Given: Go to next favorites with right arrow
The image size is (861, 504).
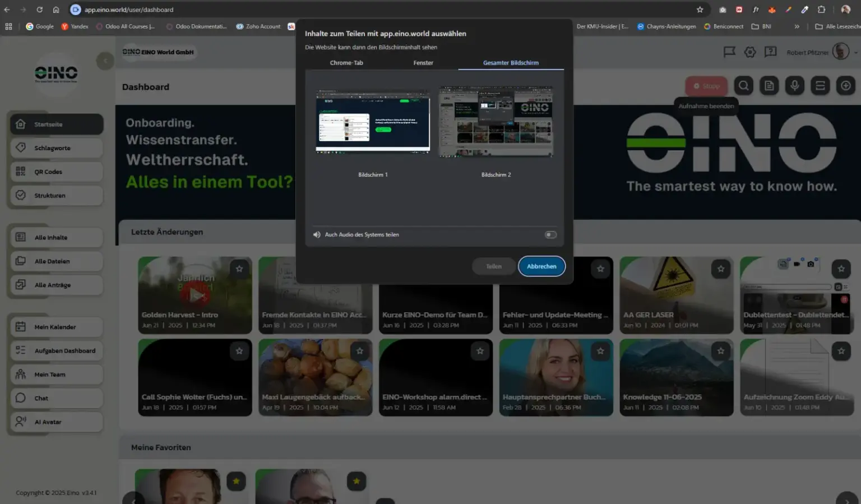Looking at the screenshot, I should [846, 499].
